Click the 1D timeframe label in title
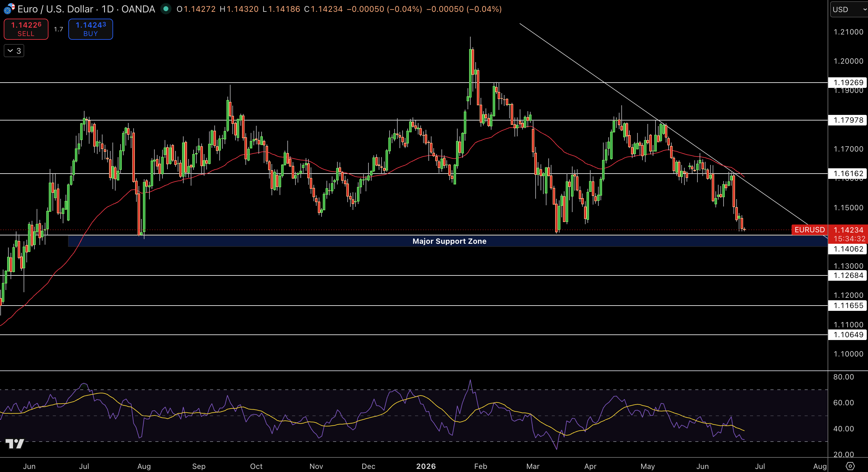 107,9
